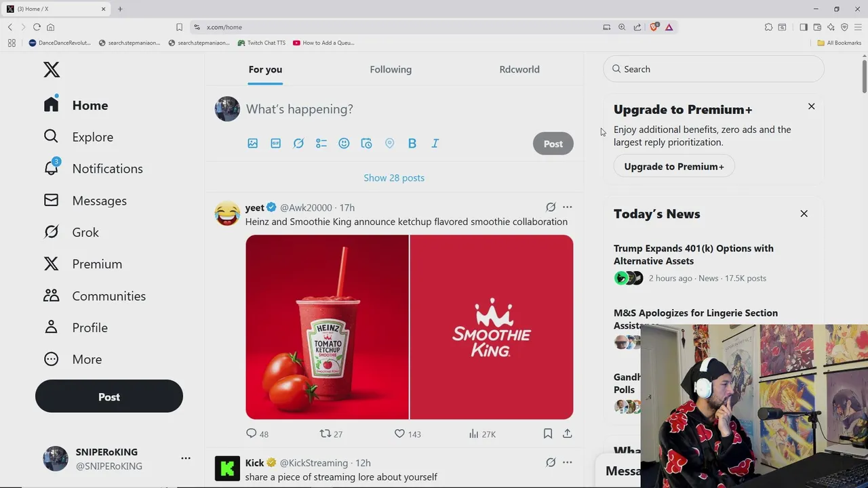The image size is (868, 488).
Task: Open more options on yeet's post
Action: (568, 207)
